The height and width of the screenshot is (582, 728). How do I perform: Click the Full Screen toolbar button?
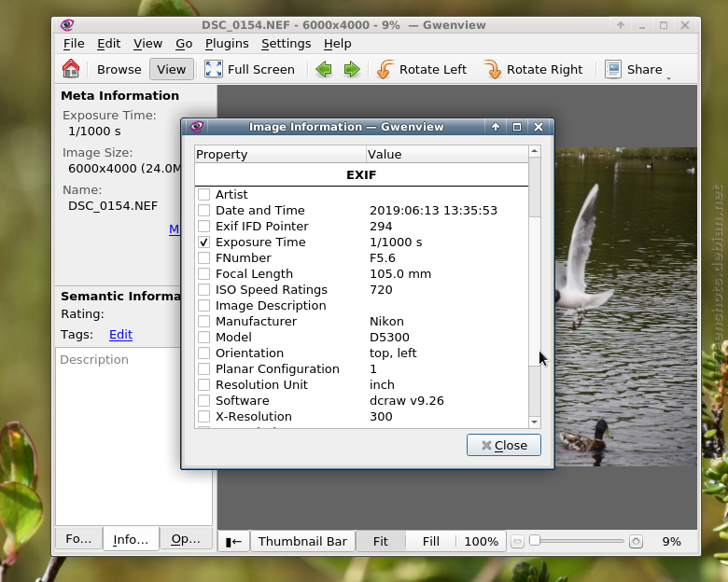coord(250,69)
